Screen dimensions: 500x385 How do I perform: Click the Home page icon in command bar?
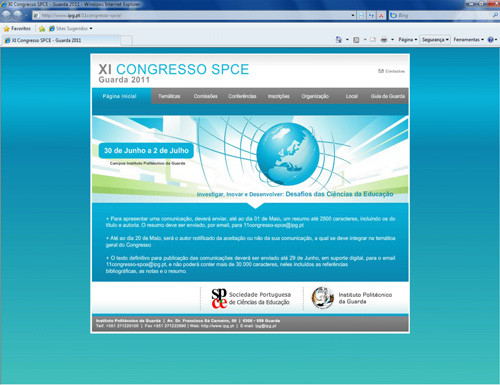(x=338, y=40)
